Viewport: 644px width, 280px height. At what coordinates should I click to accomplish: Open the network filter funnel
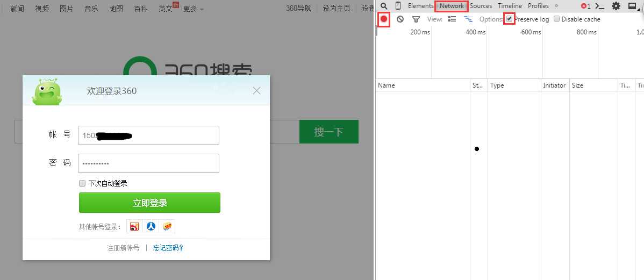pos(416,19)
